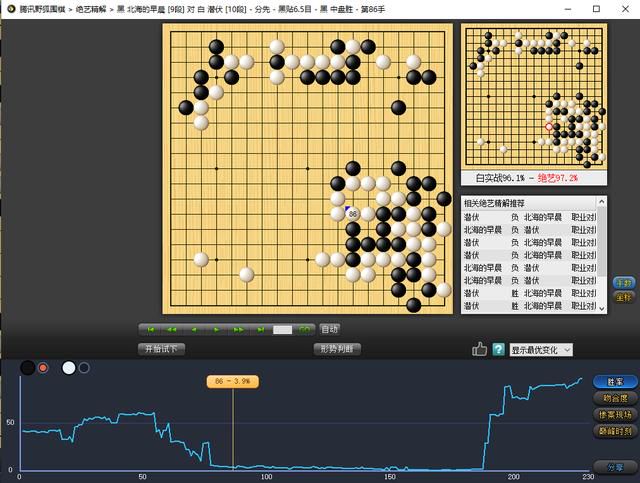Click the thumbs-up like icon
Viewport: 640px width, 483px height.
click(479, 349)
